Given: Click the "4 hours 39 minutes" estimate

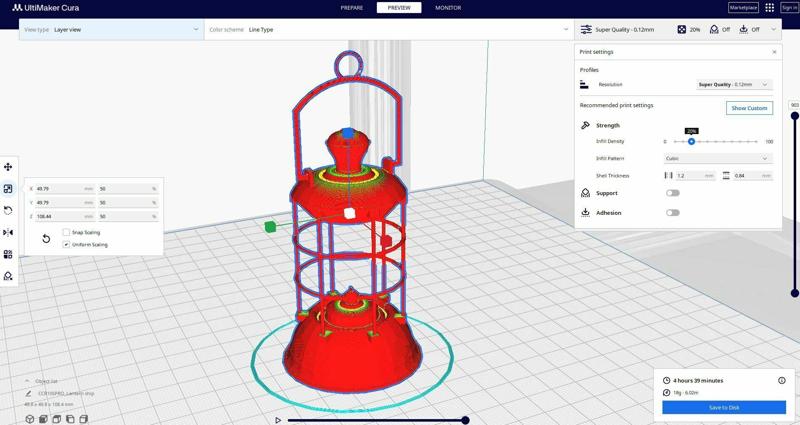Looking at the screenshot, I should click(x=698, y=381).
